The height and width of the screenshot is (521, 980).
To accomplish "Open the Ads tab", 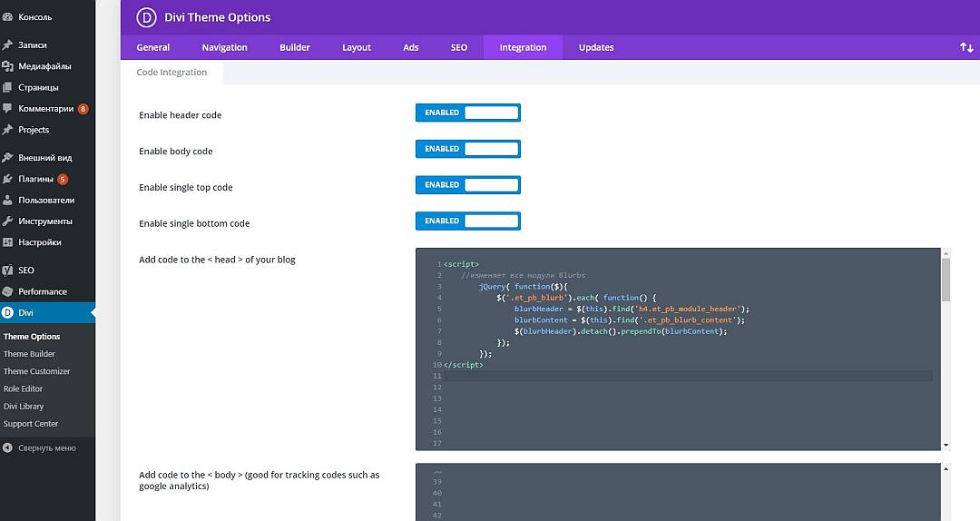I will tap(411, 47).
